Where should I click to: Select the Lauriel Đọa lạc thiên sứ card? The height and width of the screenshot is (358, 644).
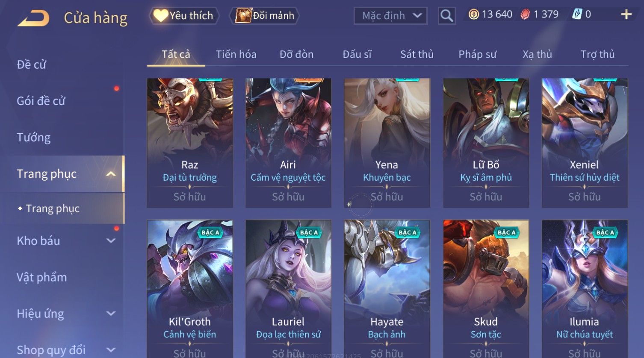coord(288,289)
